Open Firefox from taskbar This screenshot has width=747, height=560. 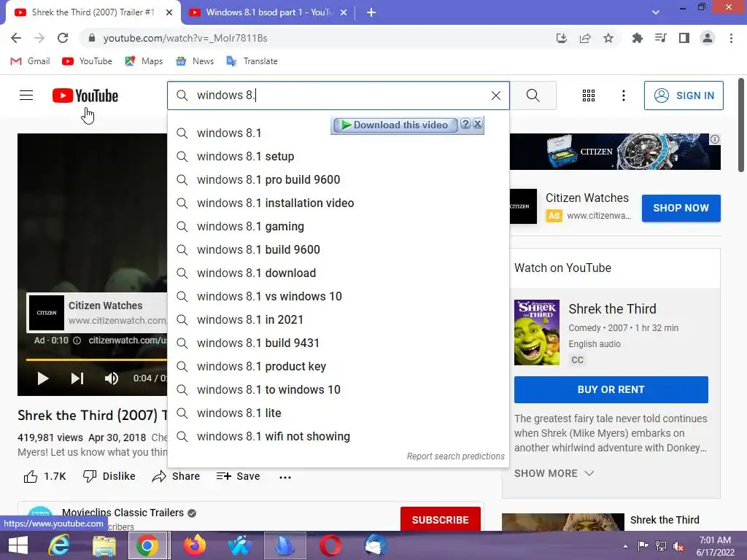195,545
